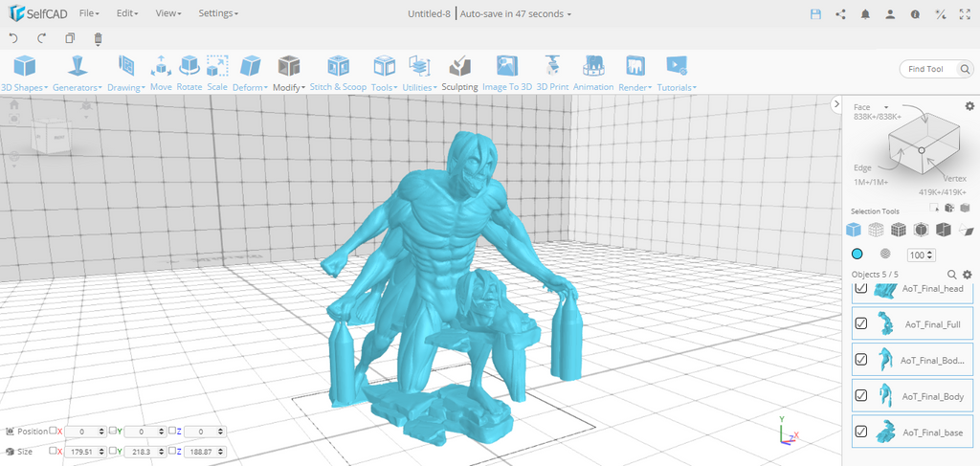Open the Deform tool icon
Viewport: 980px width, 466px height.
click(x=251, y=66)
